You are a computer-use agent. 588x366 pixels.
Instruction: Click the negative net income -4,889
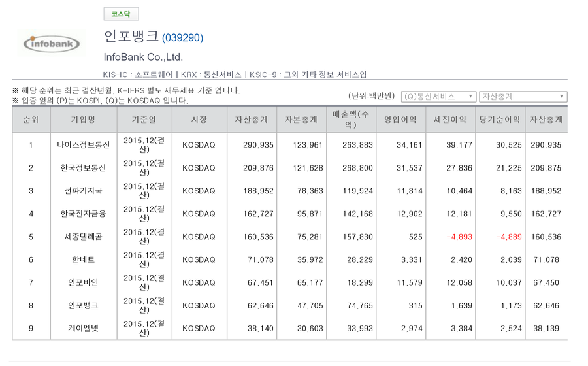[x=509, y=237]
